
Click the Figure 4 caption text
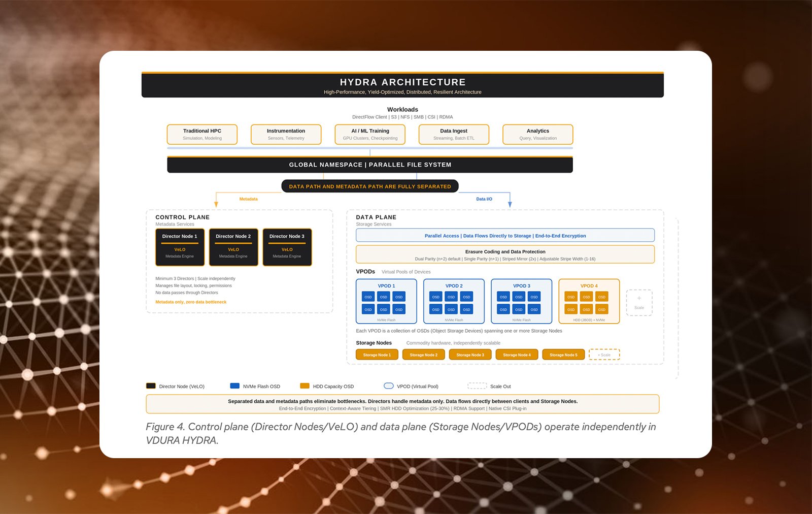(401, 433)
